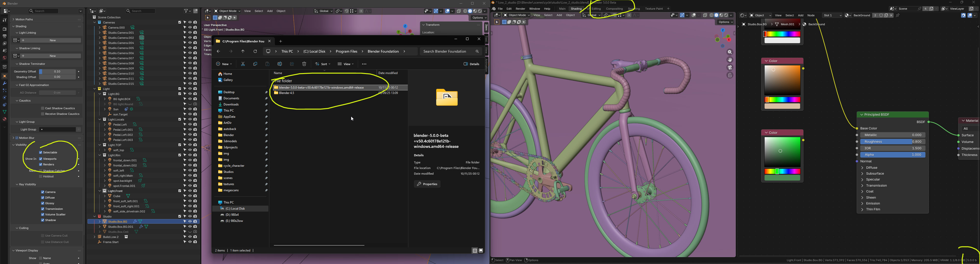Toggle the Selectable checkbox under Visibility
The width and height of the screenshot is (980, 264).
click(x=41, y=152)
